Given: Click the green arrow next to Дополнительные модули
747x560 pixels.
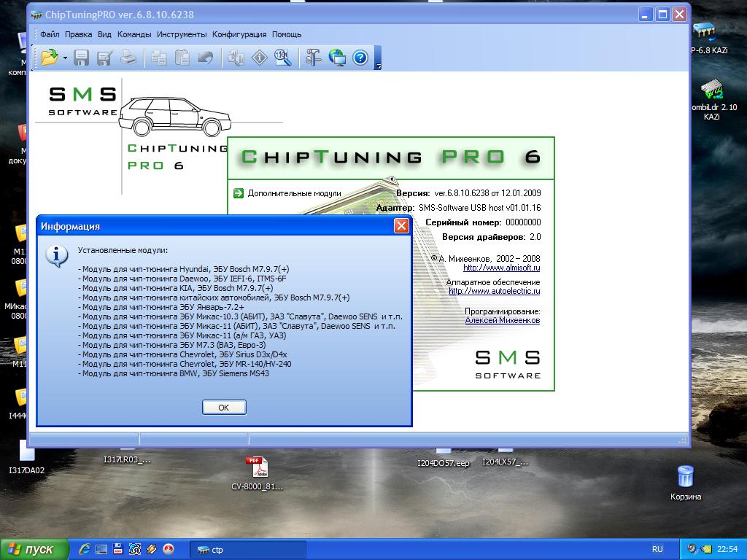Looking at the screenshot, I should click(239, 193).
